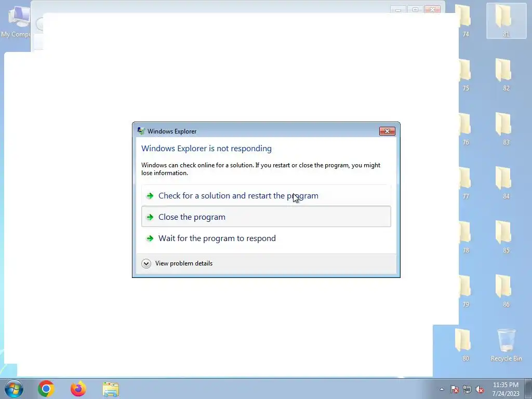Select desktop folder 76
The image size is (532, 399).
(465, 129)
